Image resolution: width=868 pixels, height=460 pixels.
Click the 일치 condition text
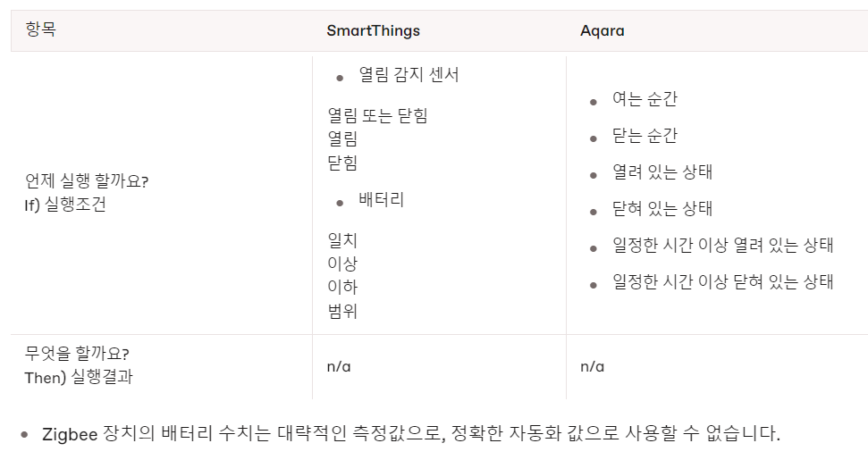tap(342, 240)
